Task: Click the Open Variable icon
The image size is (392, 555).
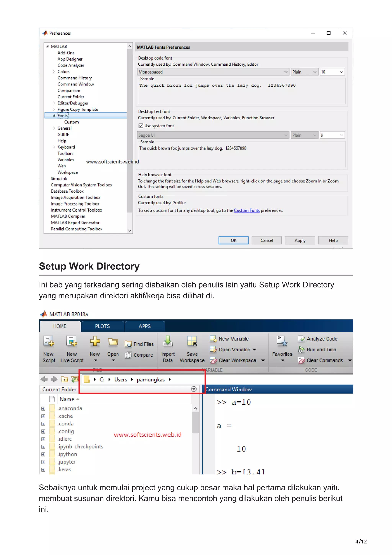Action: pos(213,350)
